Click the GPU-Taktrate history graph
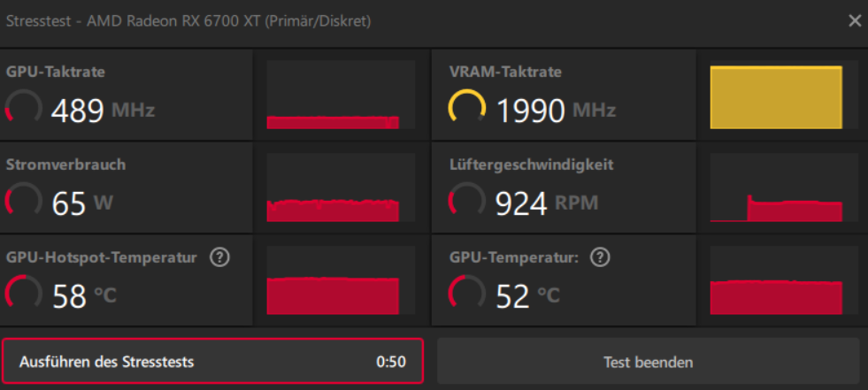Image resolution: width=868 pixels, height=390 pixels. (341, 95)
